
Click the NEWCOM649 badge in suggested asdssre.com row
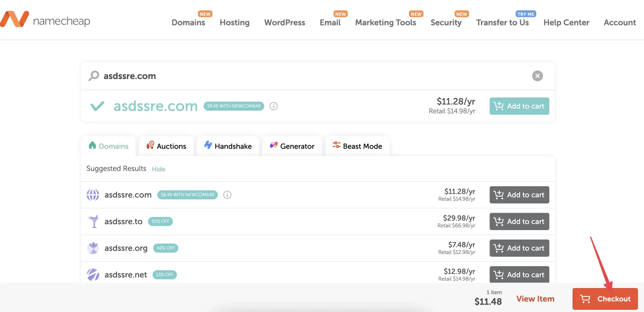(187, 195)
